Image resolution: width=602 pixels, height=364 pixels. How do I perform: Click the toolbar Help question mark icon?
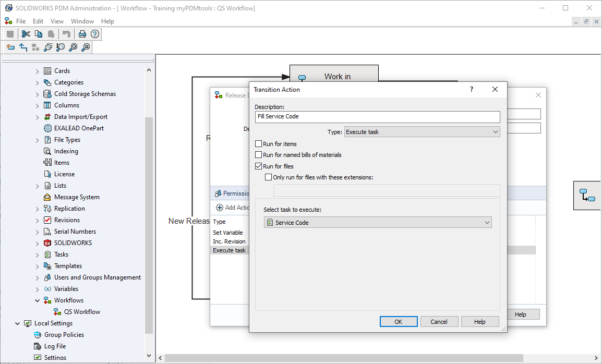tap(94, 34)
